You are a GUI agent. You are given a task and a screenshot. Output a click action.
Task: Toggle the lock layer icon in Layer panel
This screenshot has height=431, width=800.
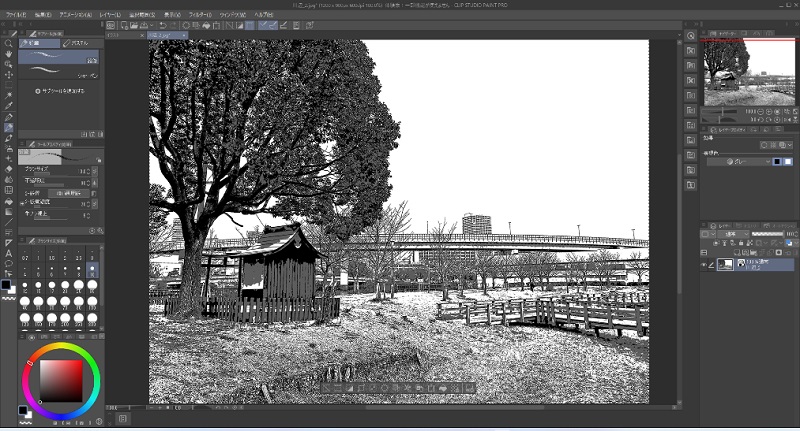(741, 243)
